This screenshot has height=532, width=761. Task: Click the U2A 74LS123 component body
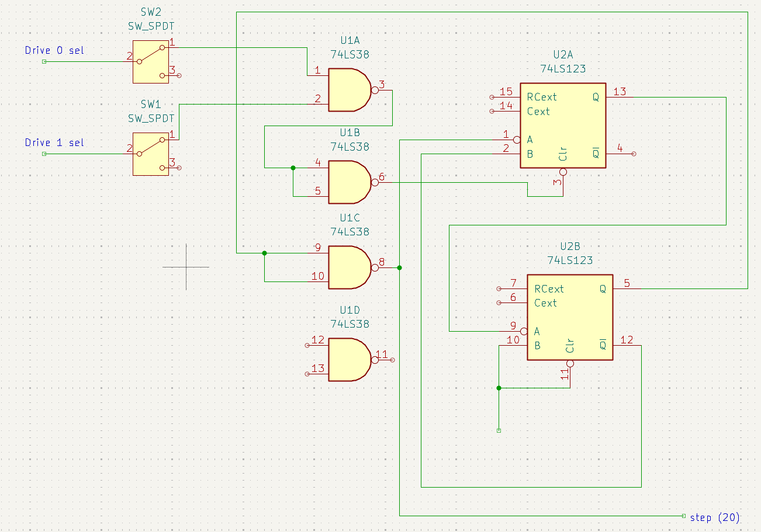[562, 126]
